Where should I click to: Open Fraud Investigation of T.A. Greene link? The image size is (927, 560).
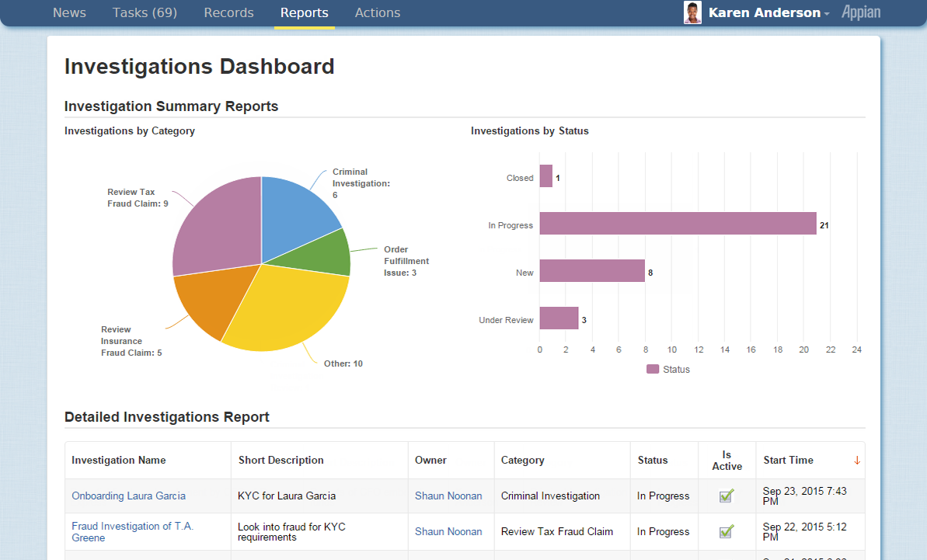132,532
